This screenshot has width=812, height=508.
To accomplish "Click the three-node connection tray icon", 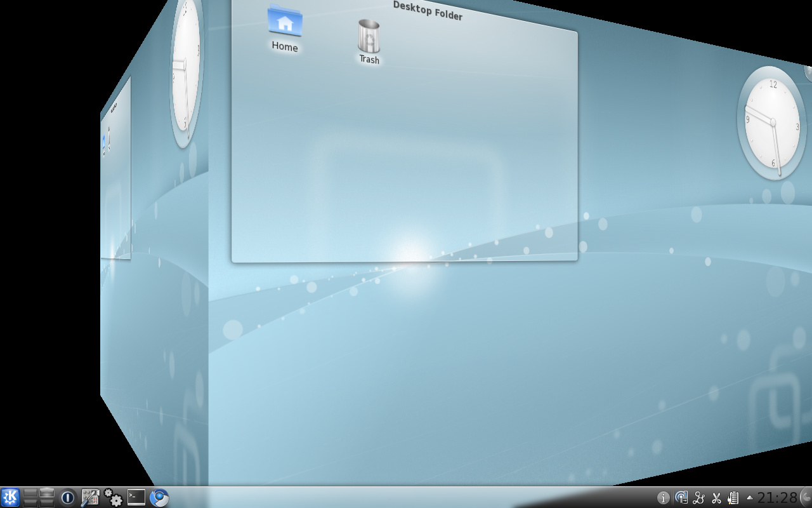I will click(x=699, y=498).
